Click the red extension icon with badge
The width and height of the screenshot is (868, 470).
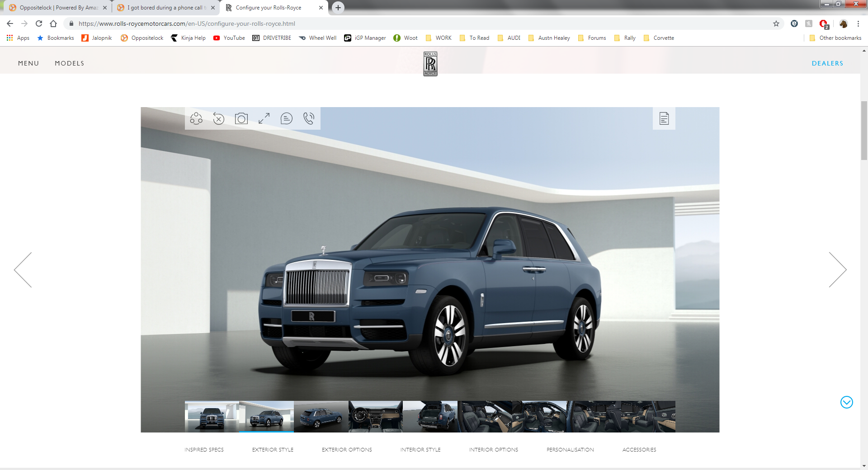point(824,24)
